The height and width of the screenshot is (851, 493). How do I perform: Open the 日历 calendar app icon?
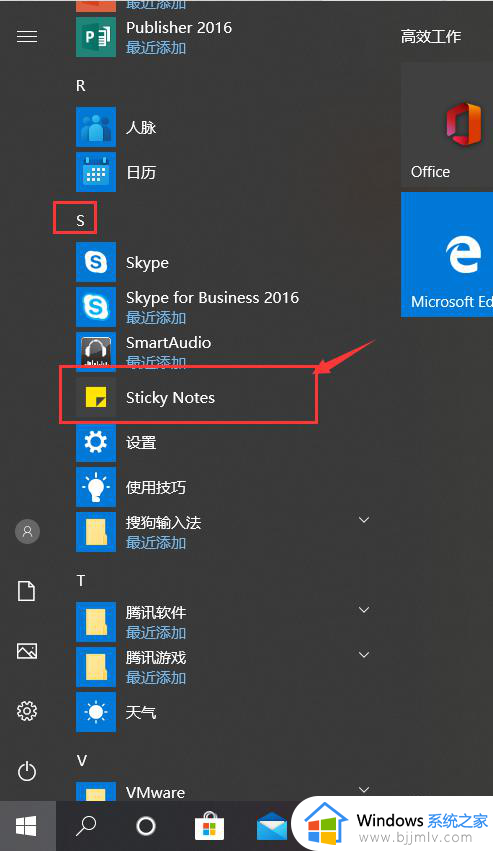tap(96, 172)
